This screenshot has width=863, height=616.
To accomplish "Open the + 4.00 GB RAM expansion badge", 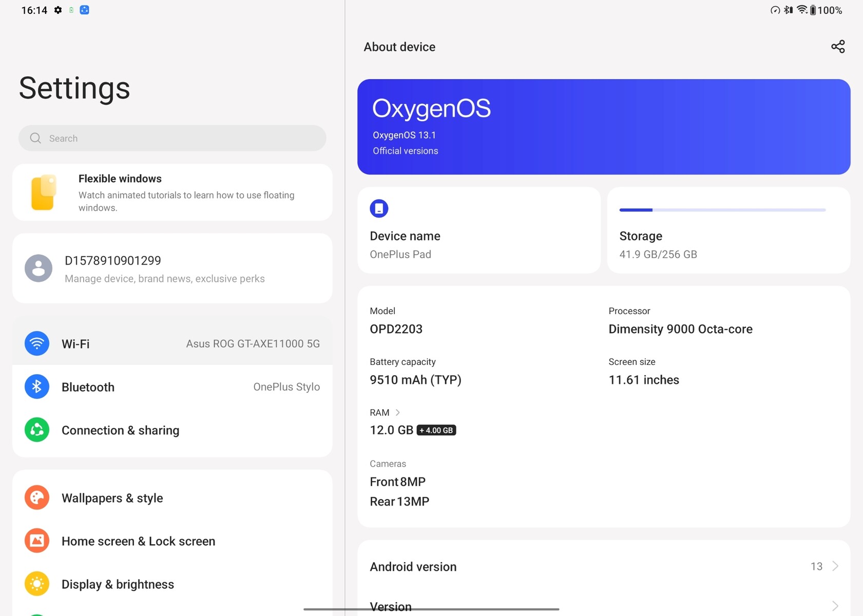I will click(x=436, y=430).
